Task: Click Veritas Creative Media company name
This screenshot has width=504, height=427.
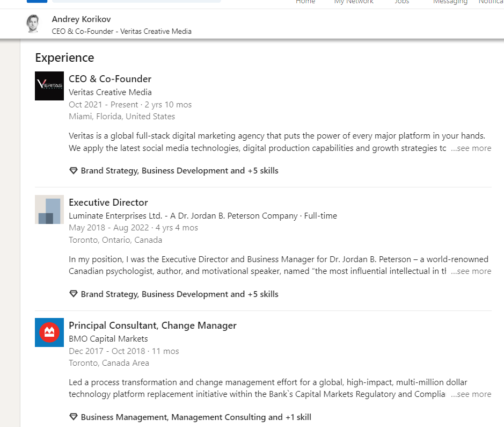Action: pyautogui.click(x=110, y=92)
